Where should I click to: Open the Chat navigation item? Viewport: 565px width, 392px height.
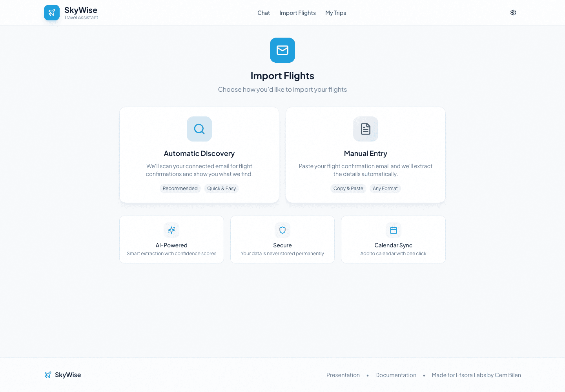(x=264, y=13)
